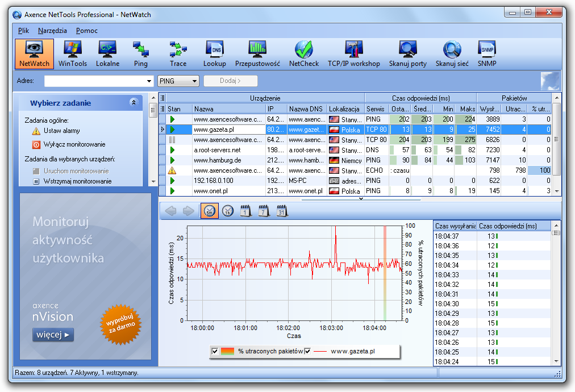Click into the Adres input field
Viewport: 575px width, 392px height.
[x=95, y=81]
